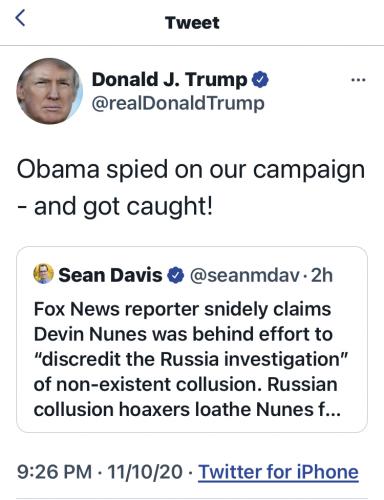Open the quoted tweet about Devin Nunes

click(x=192, y=340)
